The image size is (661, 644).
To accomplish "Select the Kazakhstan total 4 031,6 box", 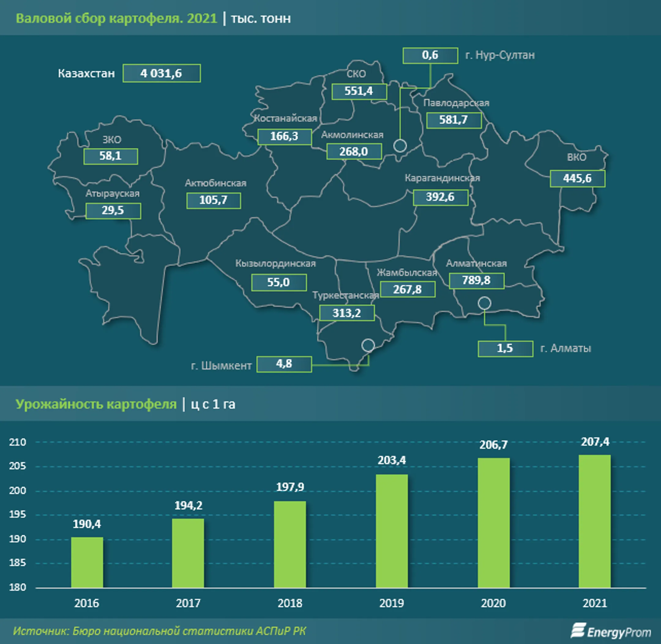I will pos(162,73).
